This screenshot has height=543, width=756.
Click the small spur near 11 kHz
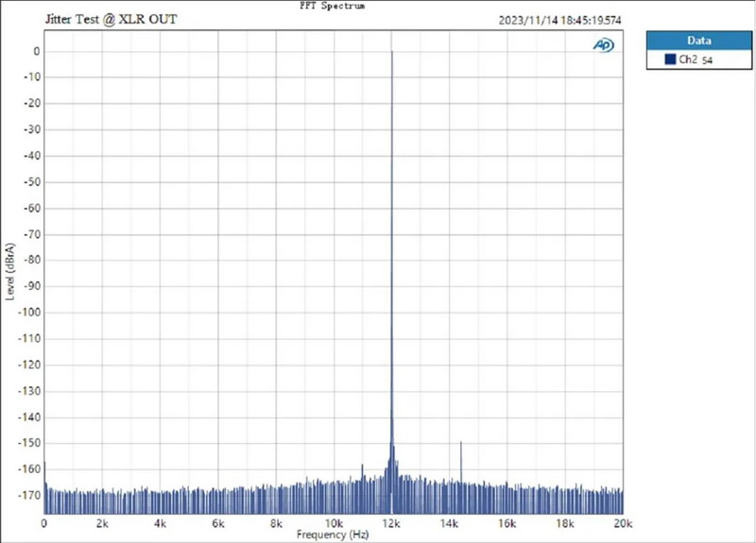click(362, 465)
